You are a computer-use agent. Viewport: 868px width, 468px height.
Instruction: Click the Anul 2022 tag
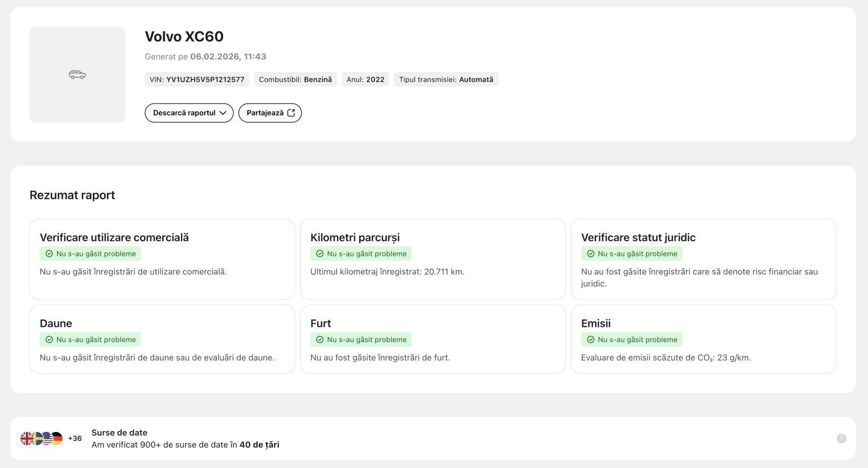(x=365, y=79)
